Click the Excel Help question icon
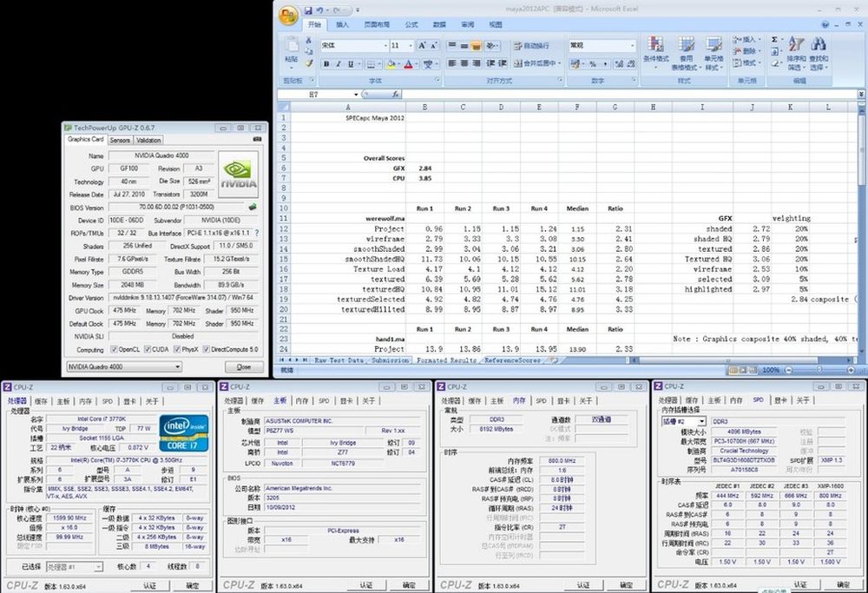The width and height of the screenshot is (868, 593). pos(825,24)
